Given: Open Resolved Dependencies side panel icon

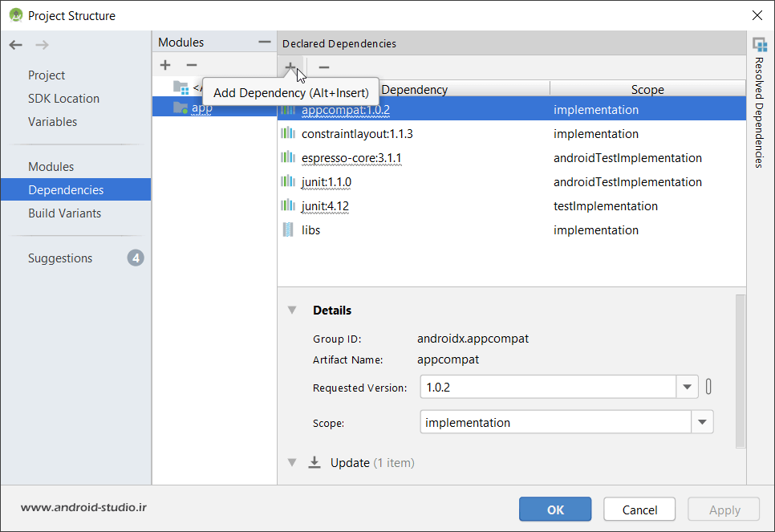Looking at the screenshot, I should (761, 44).
